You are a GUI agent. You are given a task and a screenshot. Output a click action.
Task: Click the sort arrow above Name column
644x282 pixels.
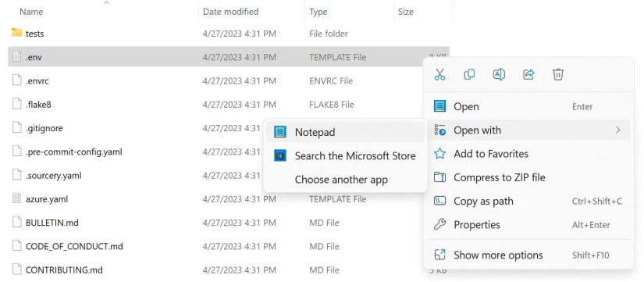coord(107,3)
